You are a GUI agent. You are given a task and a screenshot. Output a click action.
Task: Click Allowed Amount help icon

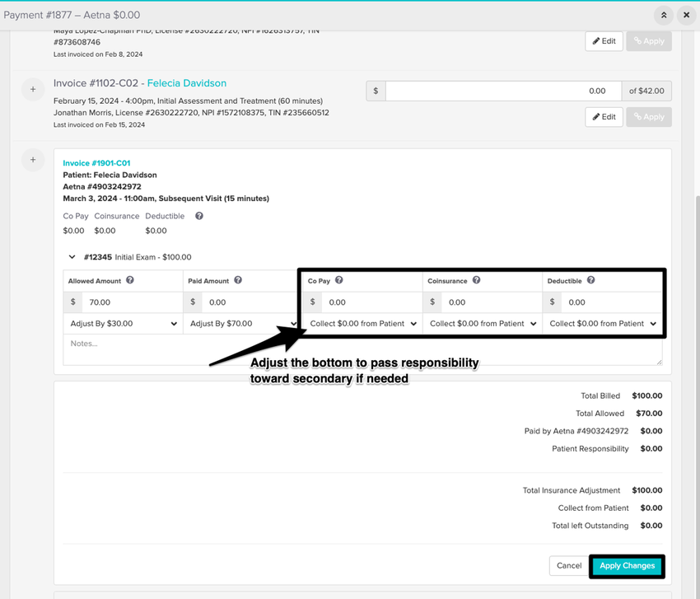click(130, 280)
